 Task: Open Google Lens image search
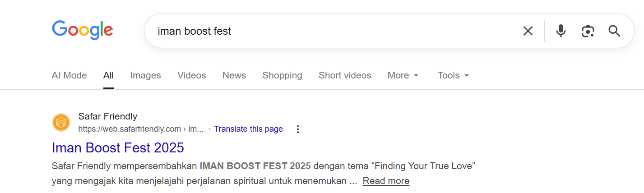click(x=588, y=31)
